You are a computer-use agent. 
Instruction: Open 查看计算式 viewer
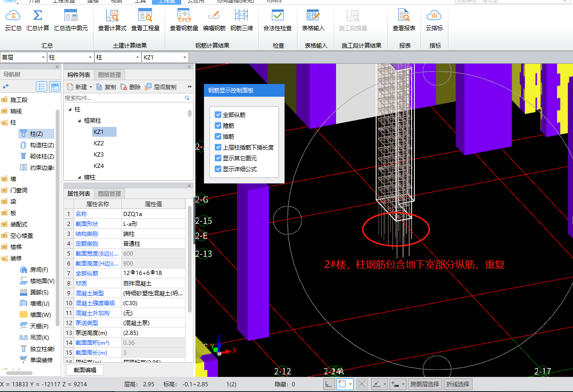coord(112,21)
